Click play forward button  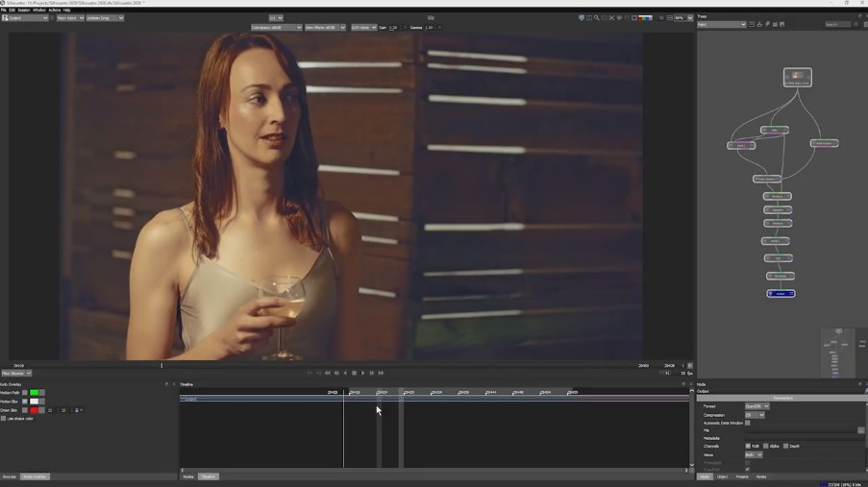coord(363,373)
